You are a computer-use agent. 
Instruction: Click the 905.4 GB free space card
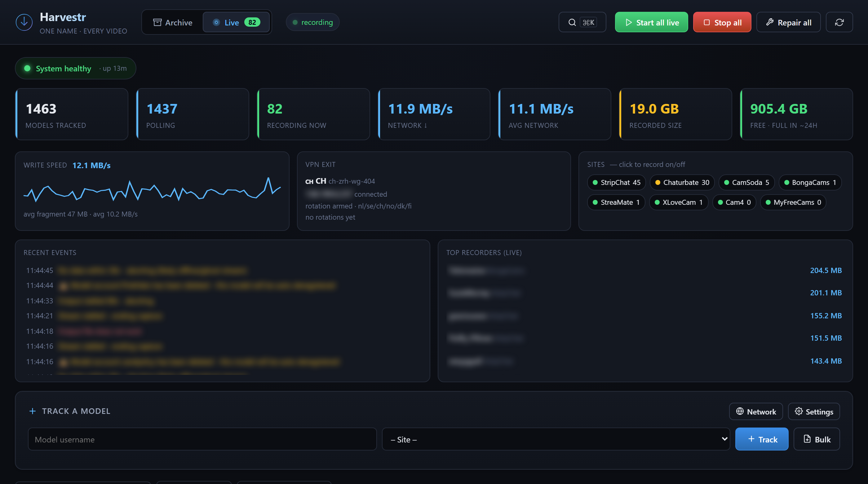click(796, 114)
